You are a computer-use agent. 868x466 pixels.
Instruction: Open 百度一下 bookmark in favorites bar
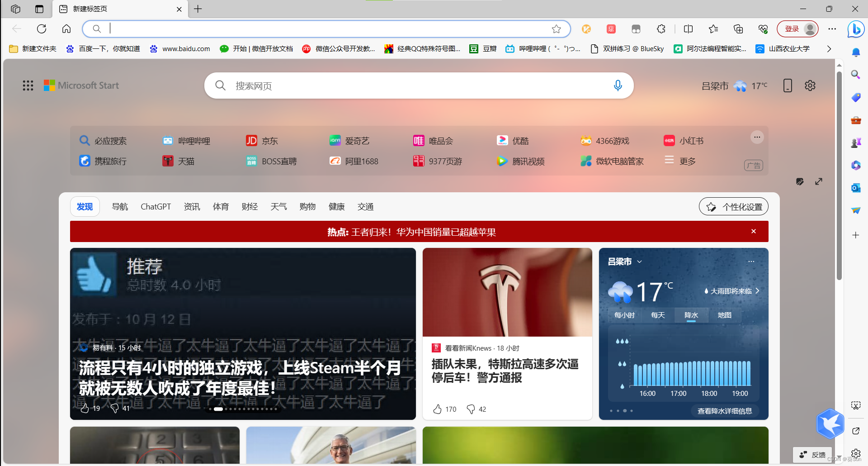[x=103, y=49]
